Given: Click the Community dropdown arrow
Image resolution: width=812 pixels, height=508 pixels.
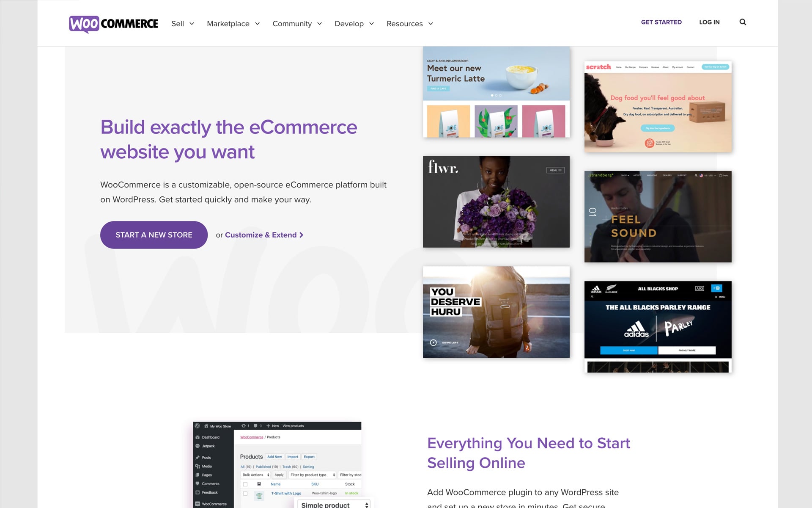Looking at the screenshot, I should [320, 23].
